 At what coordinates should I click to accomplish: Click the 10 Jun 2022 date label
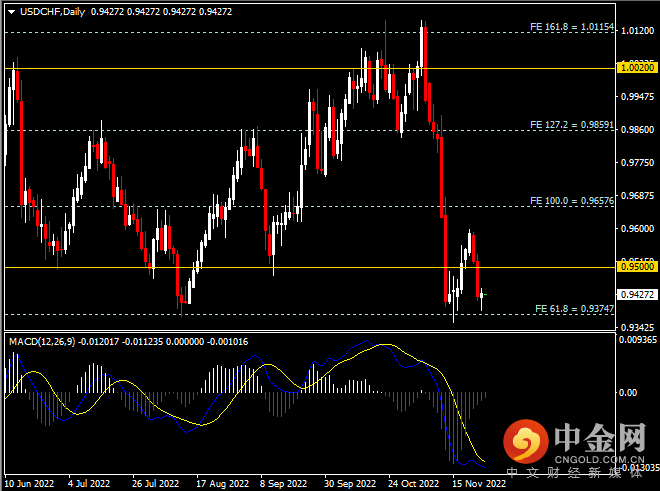(x=28, y=482)
